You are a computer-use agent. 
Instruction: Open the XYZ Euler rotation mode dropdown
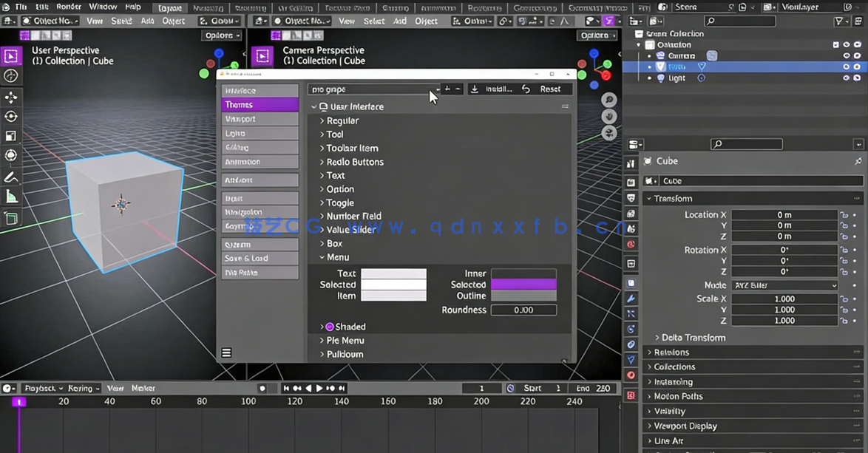point(784,285)
